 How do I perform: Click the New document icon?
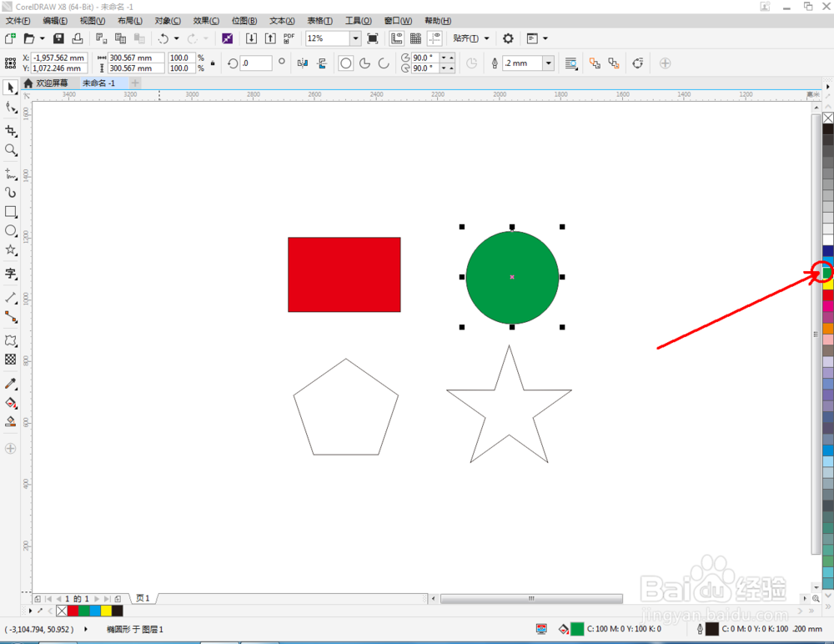click(x=10, y=38)
